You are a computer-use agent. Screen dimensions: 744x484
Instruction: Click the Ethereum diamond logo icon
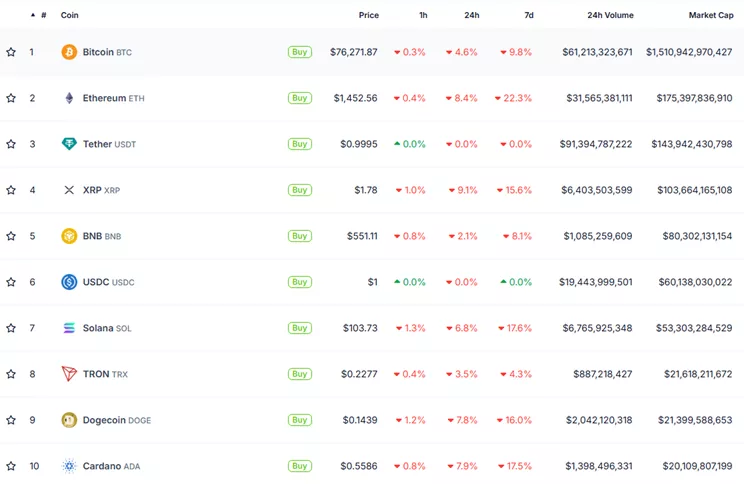(69, 98)
